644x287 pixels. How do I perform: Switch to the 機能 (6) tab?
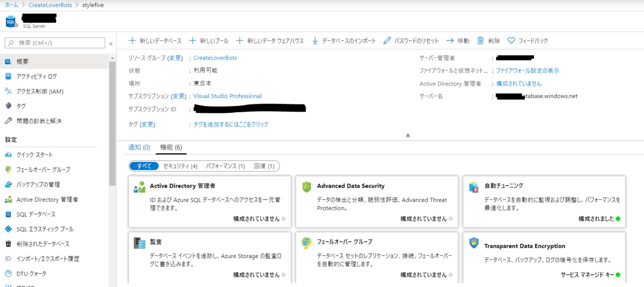pyautogui.click(x=171, y=147)
